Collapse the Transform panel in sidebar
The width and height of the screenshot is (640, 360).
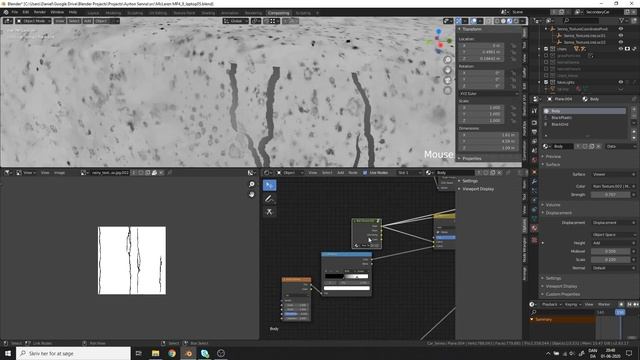(472, 29)
